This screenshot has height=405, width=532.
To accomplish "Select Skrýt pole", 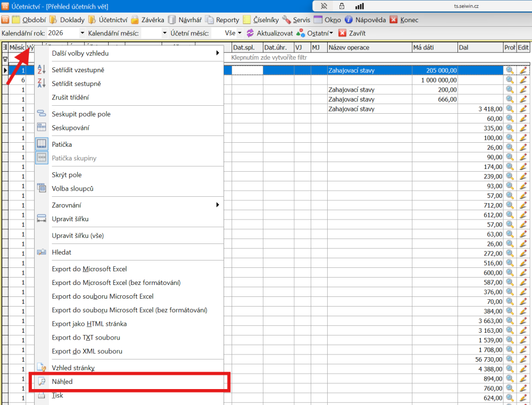I will click(129, 175).
